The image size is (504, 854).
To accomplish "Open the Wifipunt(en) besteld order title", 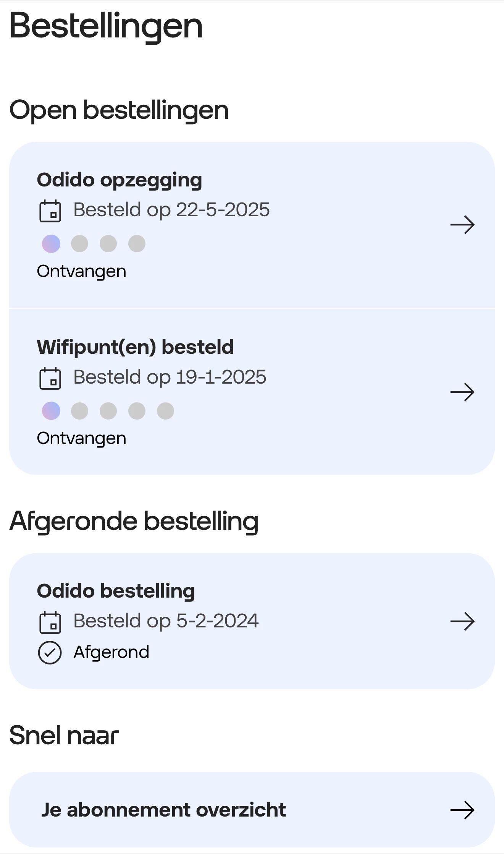I will (135, 347).
